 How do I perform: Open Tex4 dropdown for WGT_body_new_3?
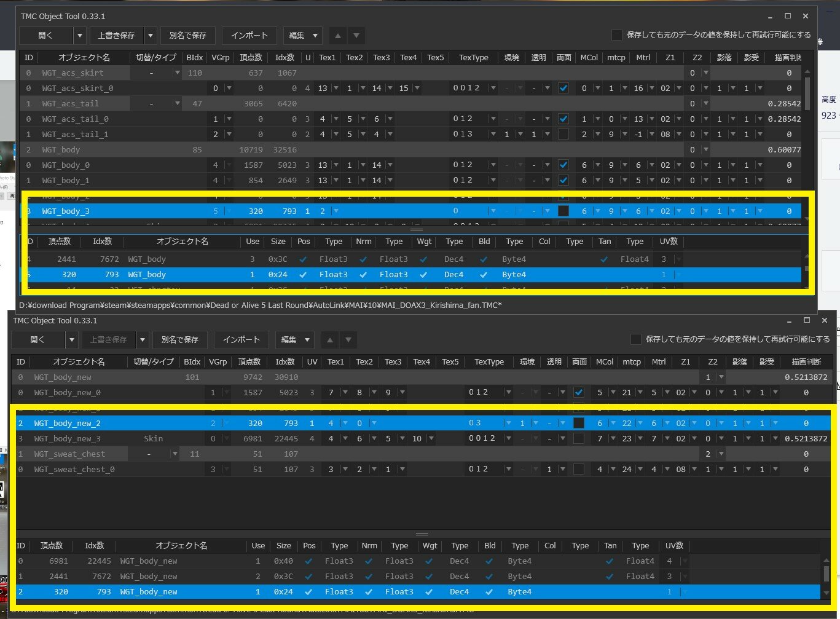tap(431, 439)
